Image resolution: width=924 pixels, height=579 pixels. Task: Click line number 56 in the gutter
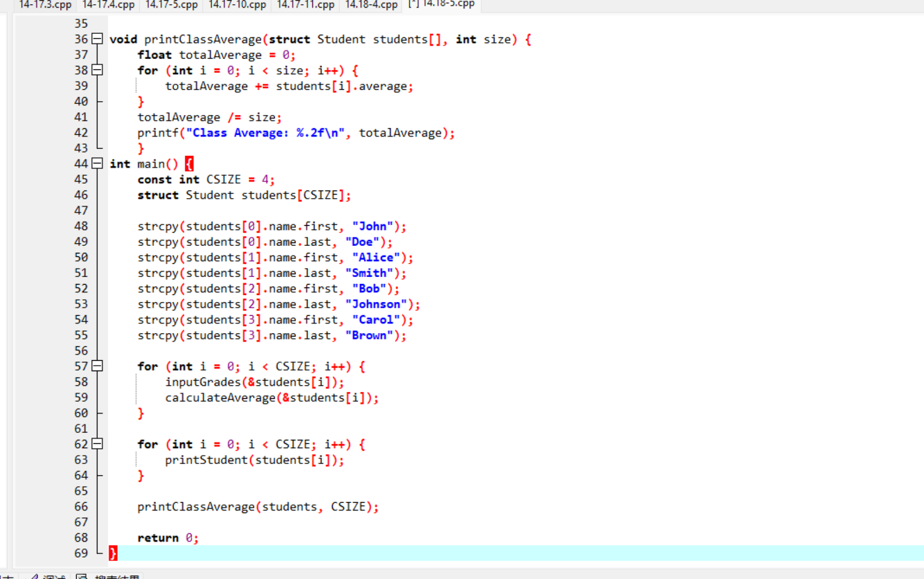[81, 351]
